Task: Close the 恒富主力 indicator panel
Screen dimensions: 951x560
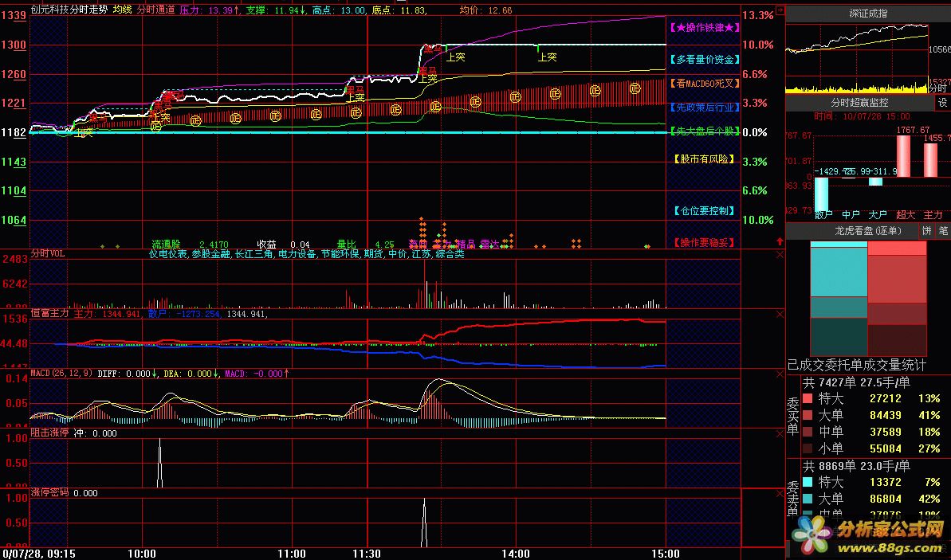Action: (x=780, y=315)
